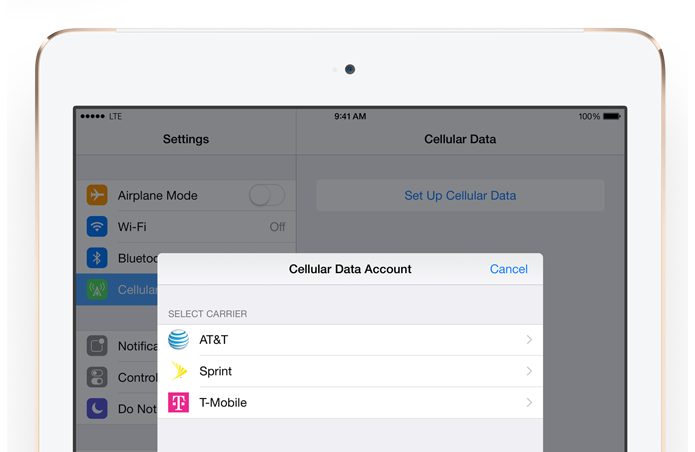Screen dimensions: 695x452
Task: Expand the AT&T row chevron
Action: [x=529, y=340]
